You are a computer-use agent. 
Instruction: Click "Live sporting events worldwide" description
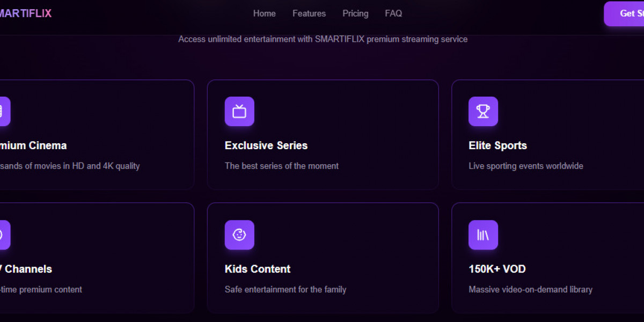tap(526, 166)
